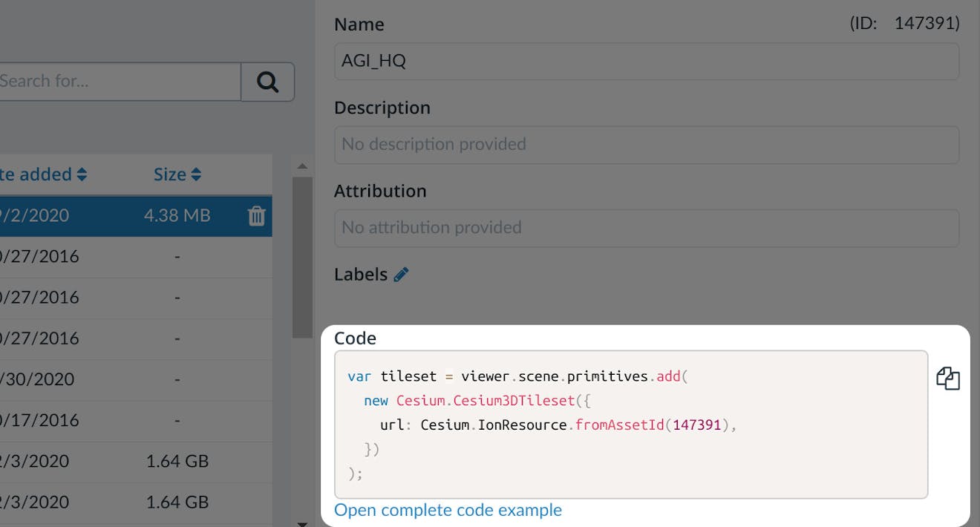
Task: Click the asset ID 147391 in the code
Action: click(x=696, y=425)
